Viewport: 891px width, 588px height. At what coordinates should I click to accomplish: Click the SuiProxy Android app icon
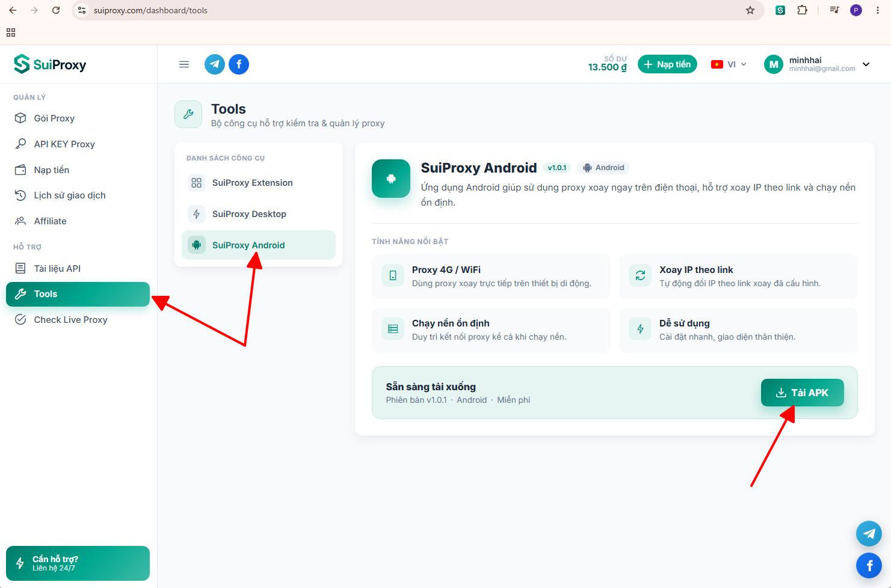[x=391, y=179]
